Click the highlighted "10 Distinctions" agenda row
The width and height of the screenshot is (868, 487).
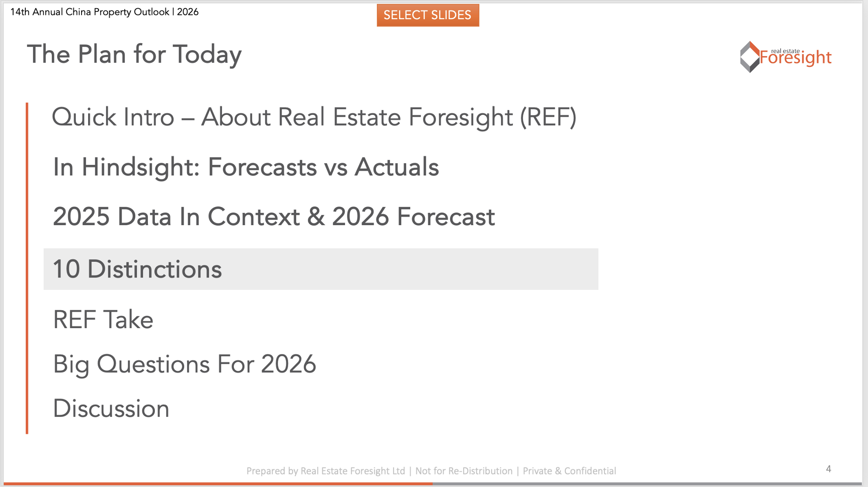[x=321, y=269]
